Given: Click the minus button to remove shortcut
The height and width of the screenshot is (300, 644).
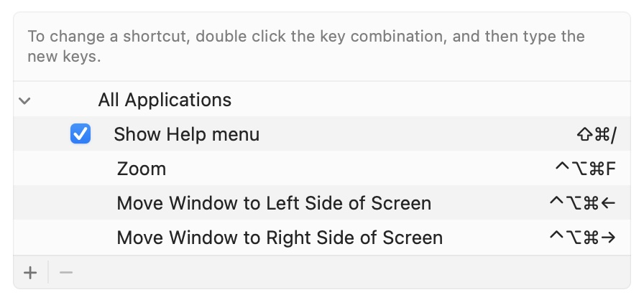Looking at the screenshot, I should coord(66,273).
